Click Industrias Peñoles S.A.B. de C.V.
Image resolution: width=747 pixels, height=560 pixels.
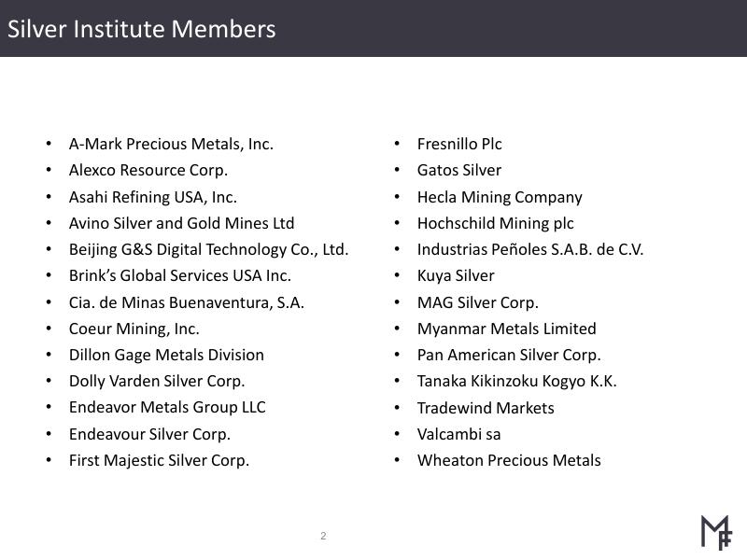click(x=530, y=249)
